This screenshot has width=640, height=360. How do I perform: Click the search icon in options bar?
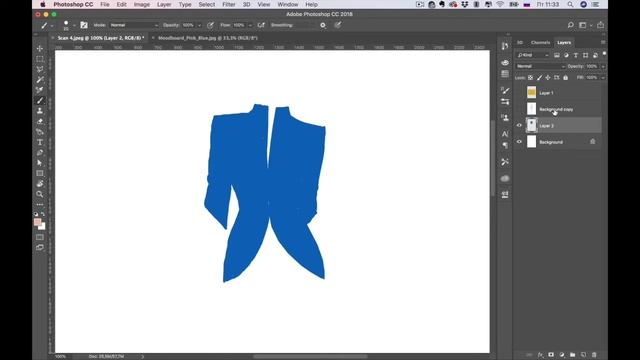pos(570,25)
